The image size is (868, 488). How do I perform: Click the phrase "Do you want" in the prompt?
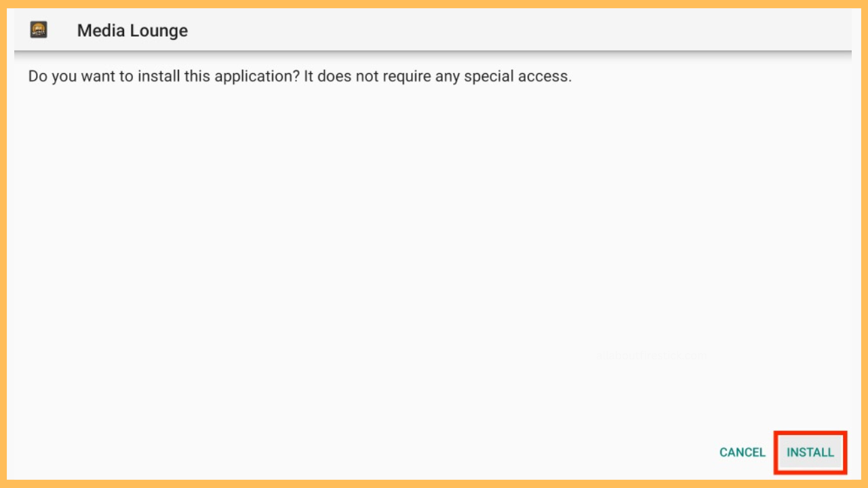click(x=64, y=76)
